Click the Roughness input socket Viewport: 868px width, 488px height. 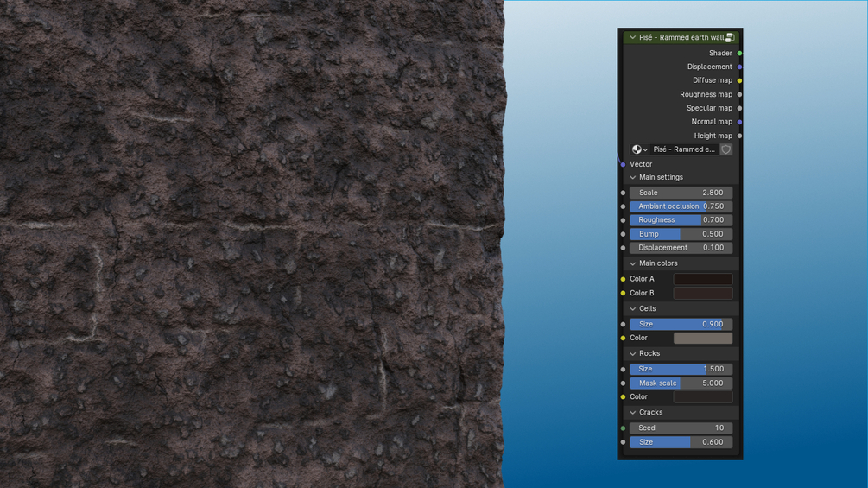tap(623, 220)
